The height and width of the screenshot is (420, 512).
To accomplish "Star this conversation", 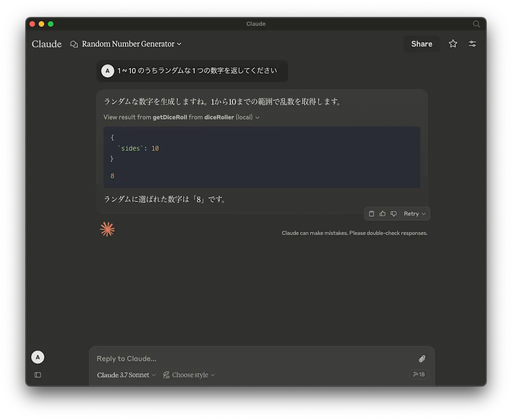I will click(x=452, y=44).
